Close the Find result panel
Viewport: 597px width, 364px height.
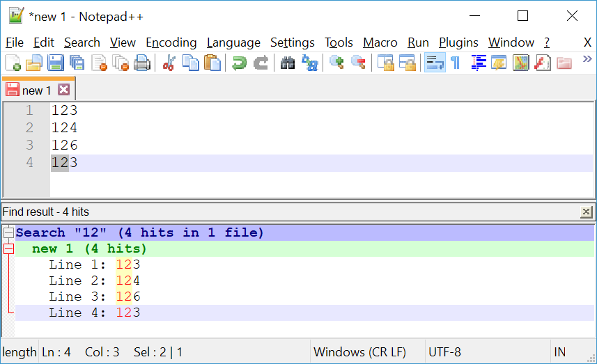587,212
